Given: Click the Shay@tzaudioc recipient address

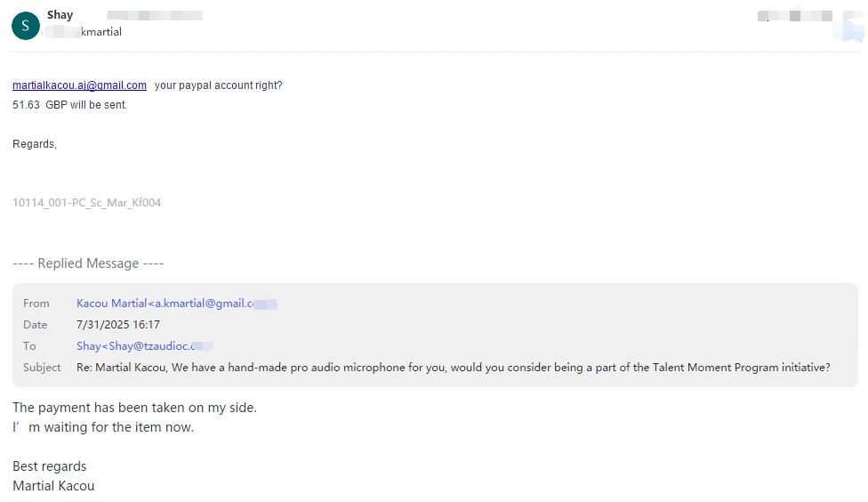Looking at the screenshot, I should click(144, 346).
